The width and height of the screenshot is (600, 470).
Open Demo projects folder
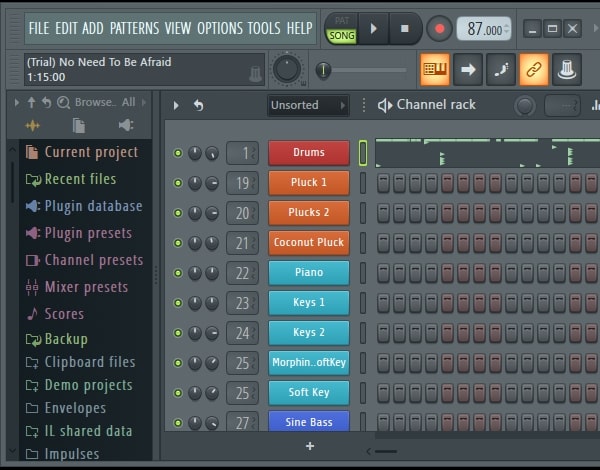click(x=79, y=385)
